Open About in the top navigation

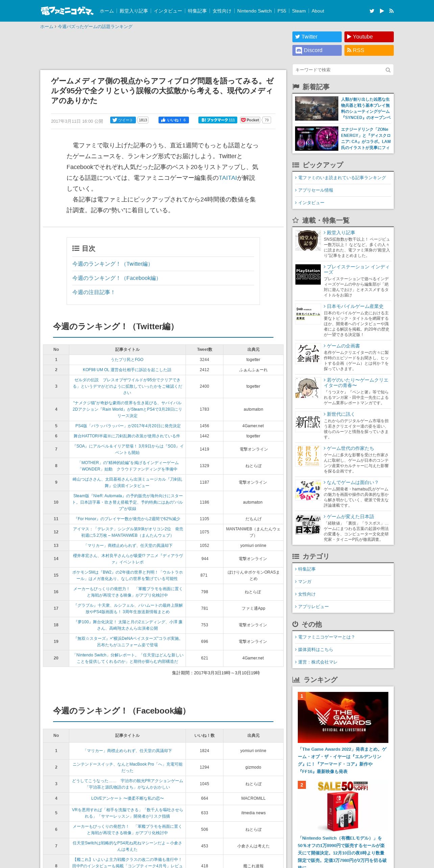[x=318, y=11]
